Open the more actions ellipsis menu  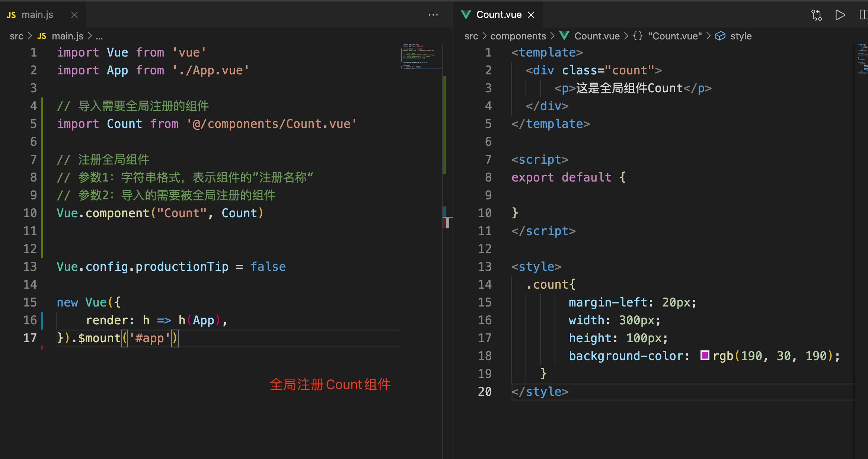click(433, 15)
